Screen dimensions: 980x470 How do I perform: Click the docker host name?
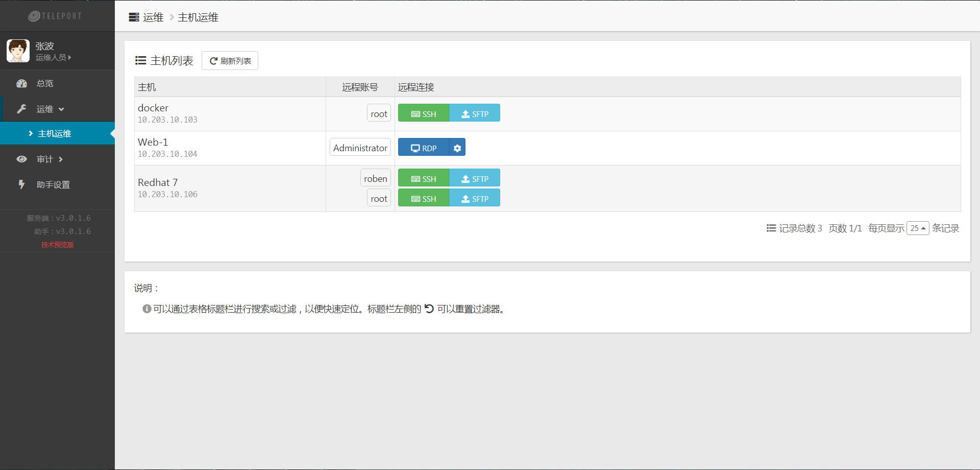coord(153,108)
